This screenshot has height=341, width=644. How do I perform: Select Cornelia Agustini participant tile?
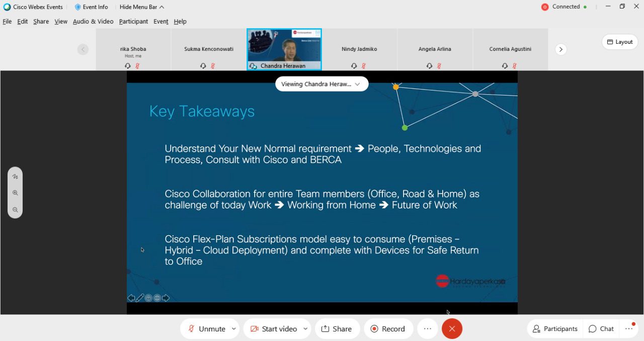(x=510, y=49)
